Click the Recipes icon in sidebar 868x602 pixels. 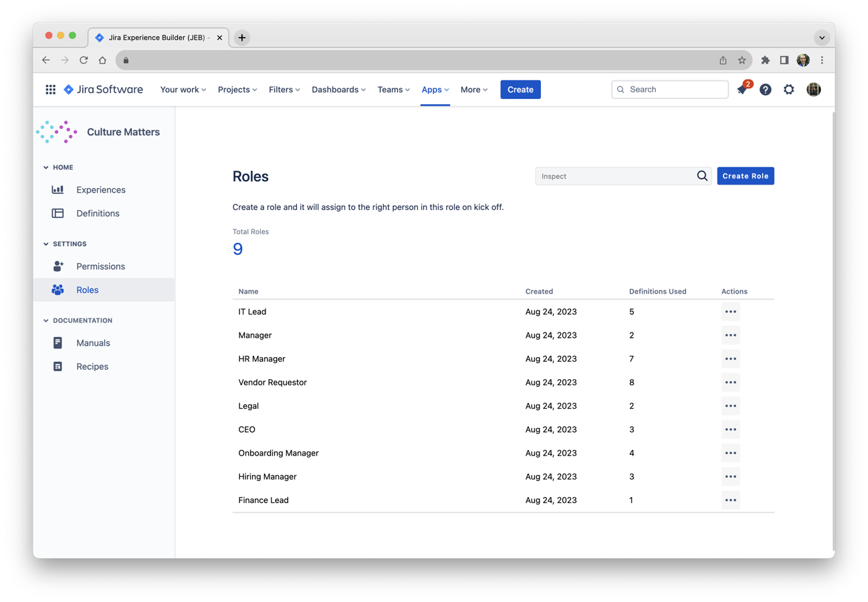[x=58, y=367]
